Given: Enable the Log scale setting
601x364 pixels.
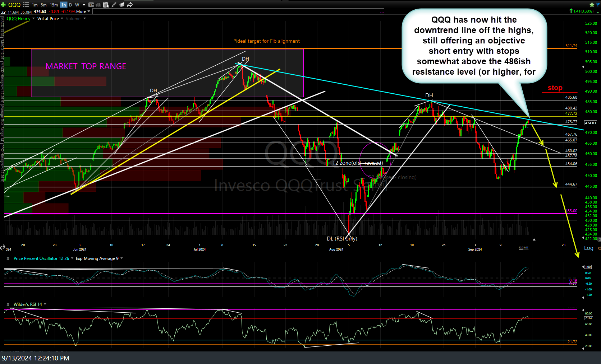Looking at the screenshot, I should 589,248.
